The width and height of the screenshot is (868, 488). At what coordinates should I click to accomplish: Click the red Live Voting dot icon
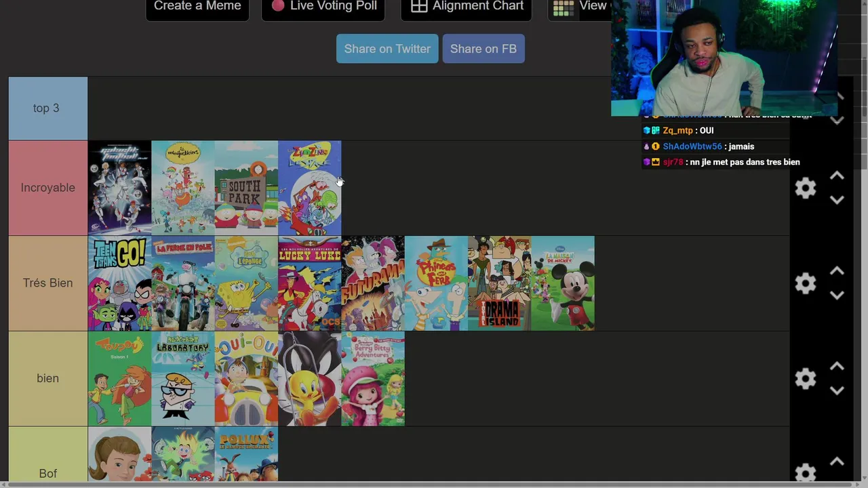coord(278,6)
